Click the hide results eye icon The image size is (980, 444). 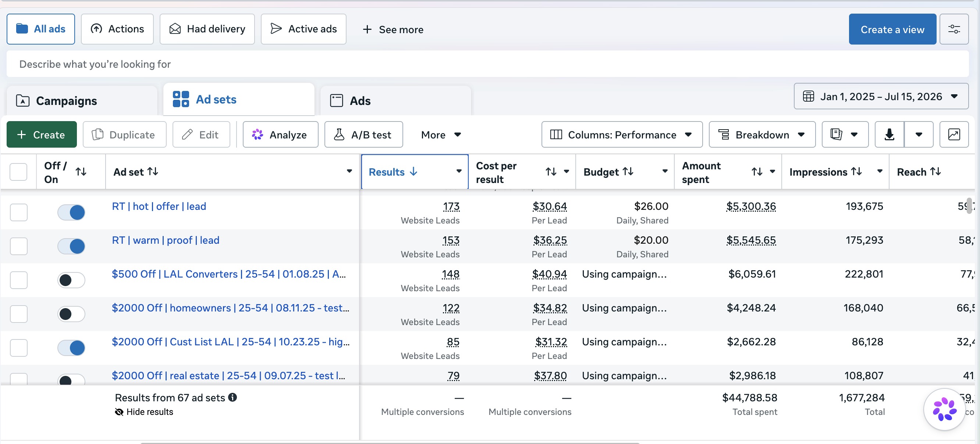tap(119, 412)
